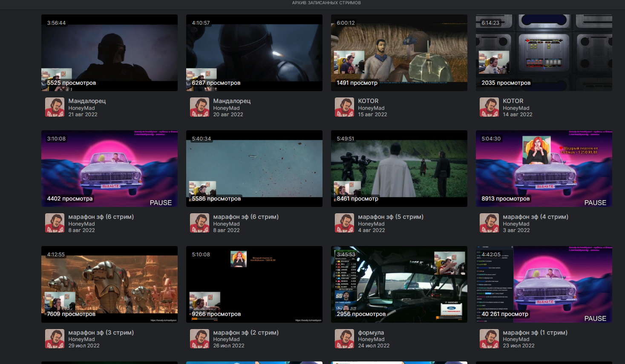The width and height of the screenshot is (625, 364).
Task: Click HoneyMad avatar beside Мандалорец 21 авг 2022
Action: 55,107
